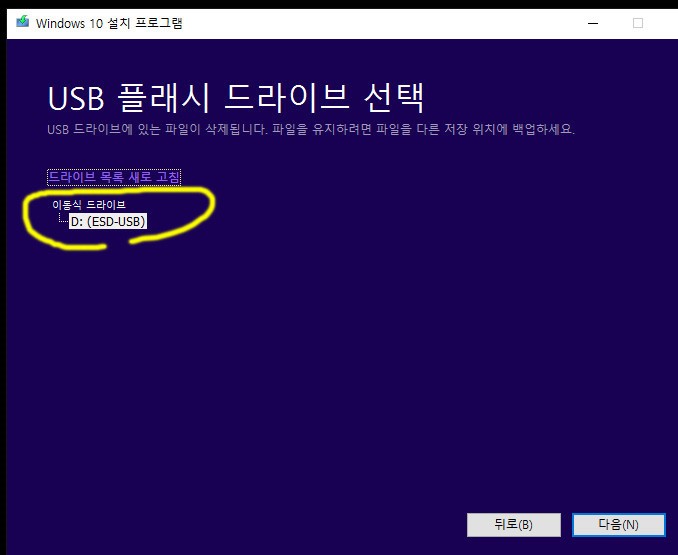678x555 pixels.
Task: Click the Windows 10 설치 프로그램 title text
Action: [x=109, y=23]
